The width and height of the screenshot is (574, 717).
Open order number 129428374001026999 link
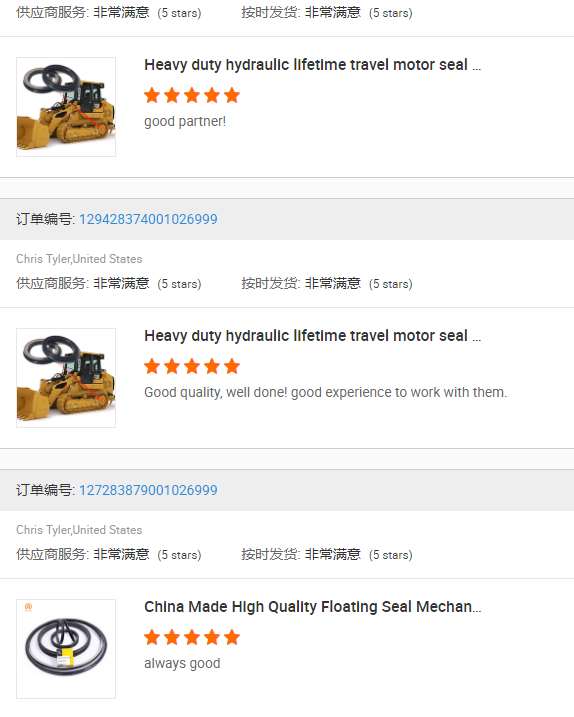(148, 219)
